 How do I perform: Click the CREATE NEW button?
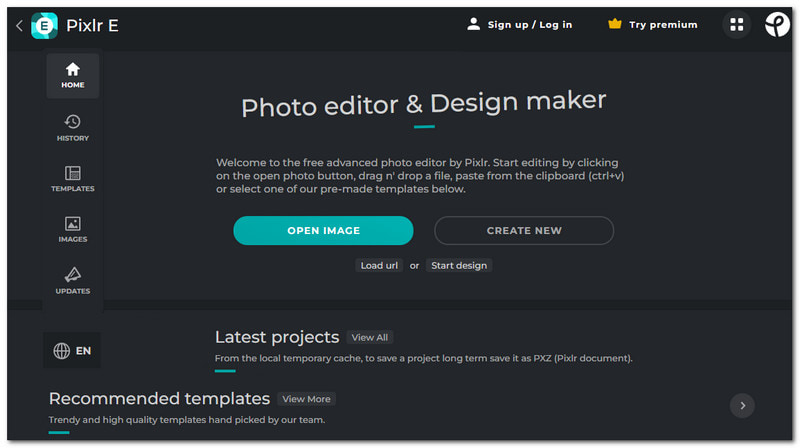pyautogui.click(x=524, y=231)
